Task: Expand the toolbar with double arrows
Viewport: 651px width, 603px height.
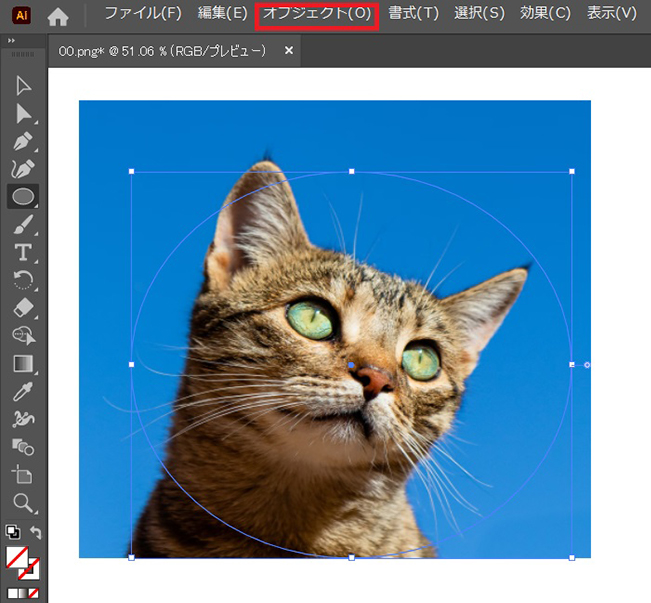Action: (x=10, y=41)
